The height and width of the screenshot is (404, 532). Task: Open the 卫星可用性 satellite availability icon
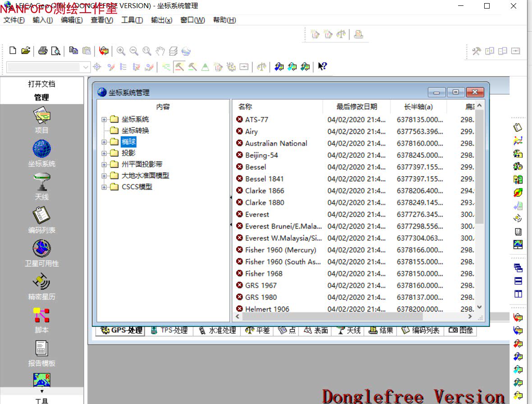point(42,248)
